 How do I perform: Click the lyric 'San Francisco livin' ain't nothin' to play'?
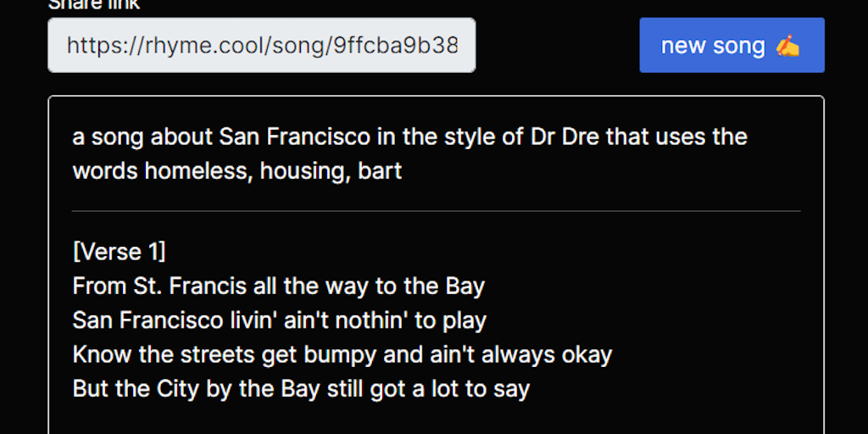pyautogui.click(x=279, y=320)
